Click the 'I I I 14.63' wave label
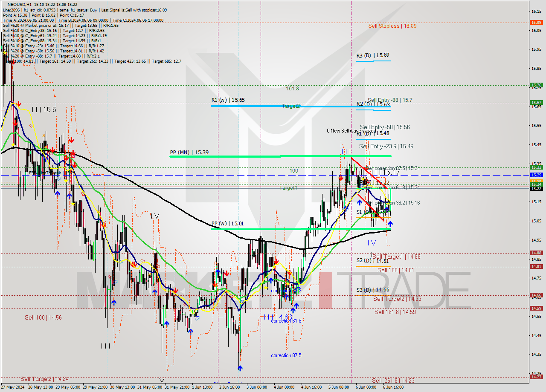This screenshot has height=392, width=546. [278, 317]
